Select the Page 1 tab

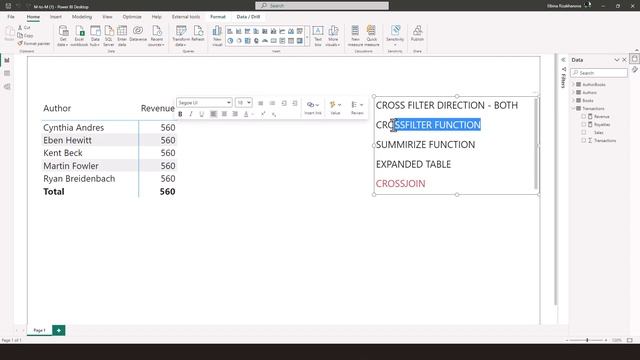[x=39, y=330]
